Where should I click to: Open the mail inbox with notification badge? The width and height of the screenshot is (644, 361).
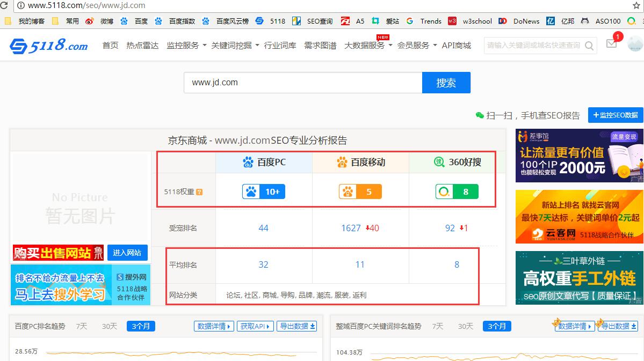point(612,43)
